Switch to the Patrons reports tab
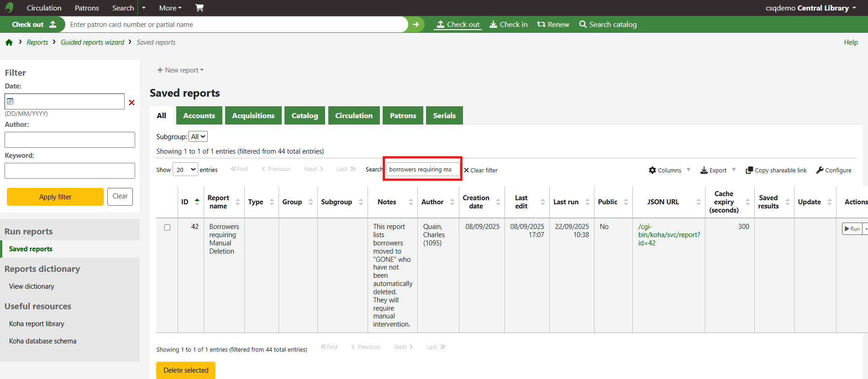 coord(403,116)
